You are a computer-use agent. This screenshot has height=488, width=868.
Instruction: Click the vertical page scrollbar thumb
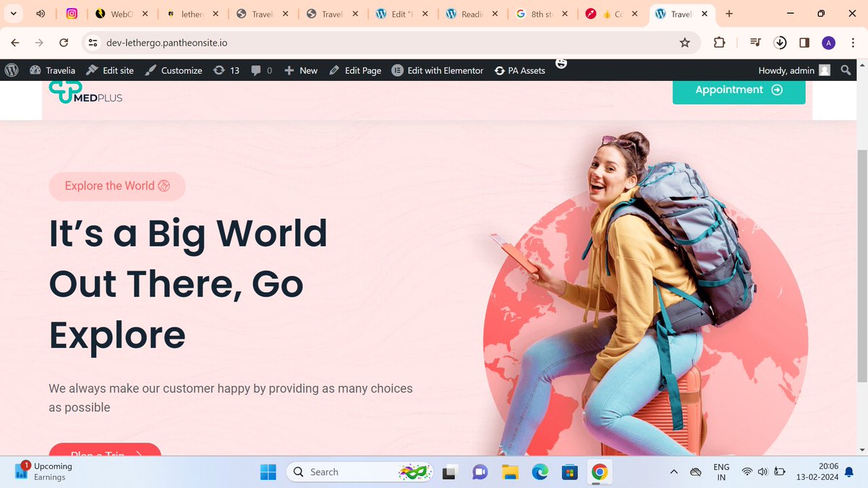tap(861, 265)
